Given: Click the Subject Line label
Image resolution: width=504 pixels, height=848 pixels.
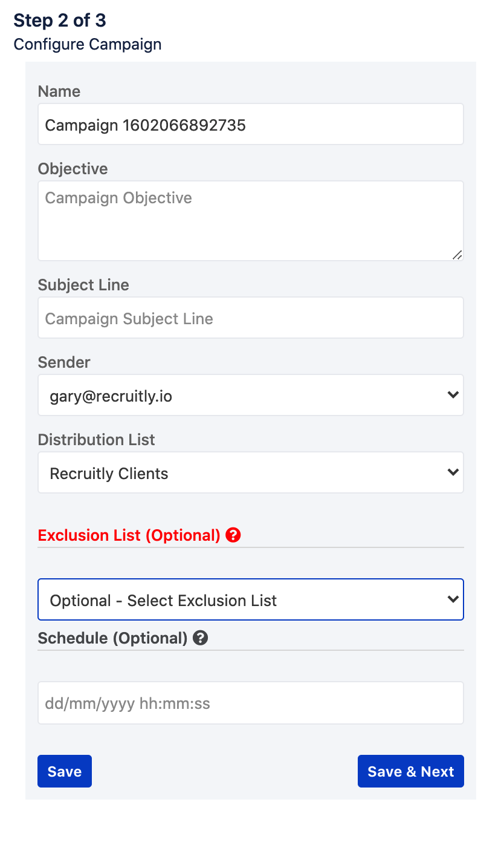Looking at the screenshot, I should (83, 285).
